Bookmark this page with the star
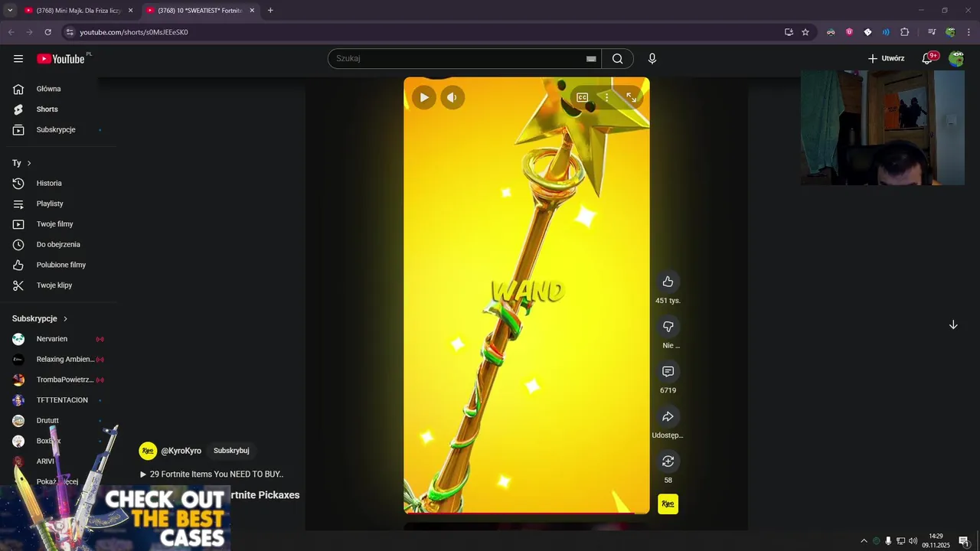 [x=805, y=32]
